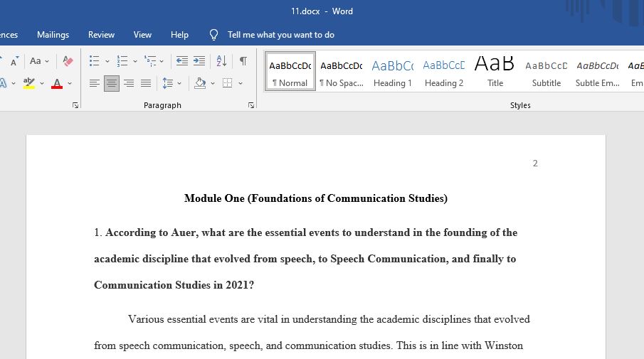This screenshot has height=359, width=644.
Task: Click the Tell me what you want to do field
Action: pos(281,35)
